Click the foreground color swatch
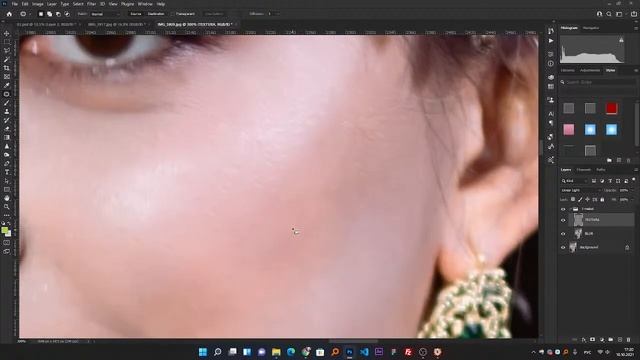 click(4, 231)
